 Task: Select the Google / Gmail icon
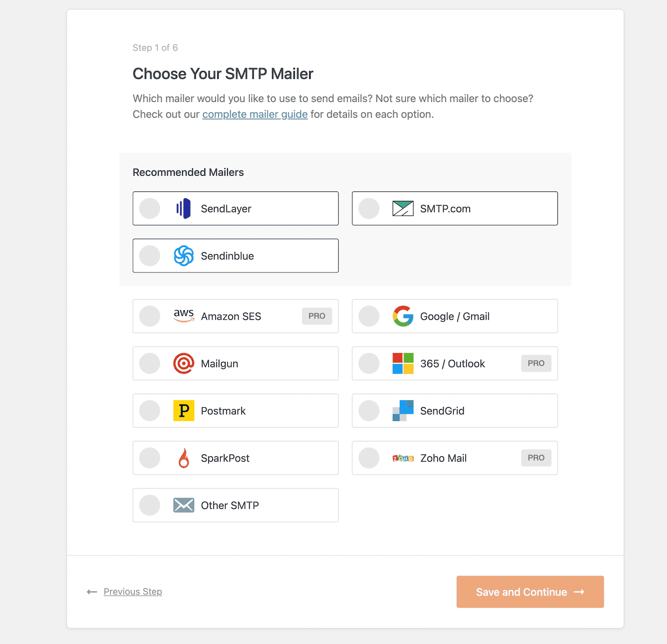pos(403,316)
